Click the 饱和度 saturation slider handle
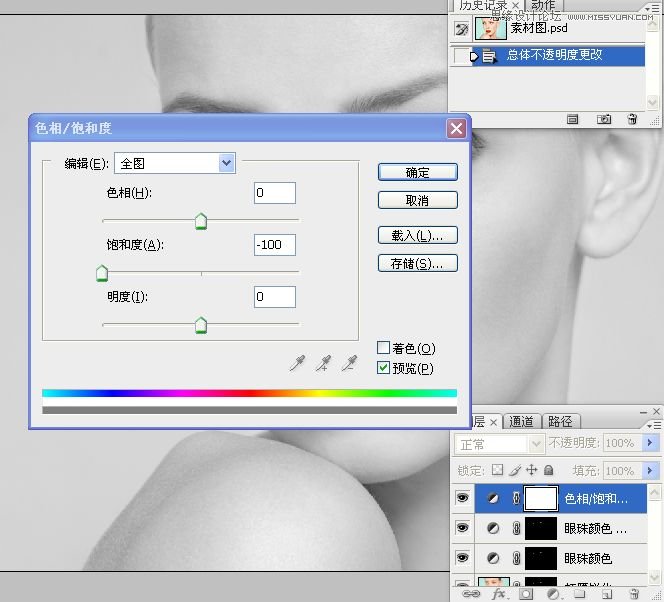This screenshot has height=602, width=664. 101,273
